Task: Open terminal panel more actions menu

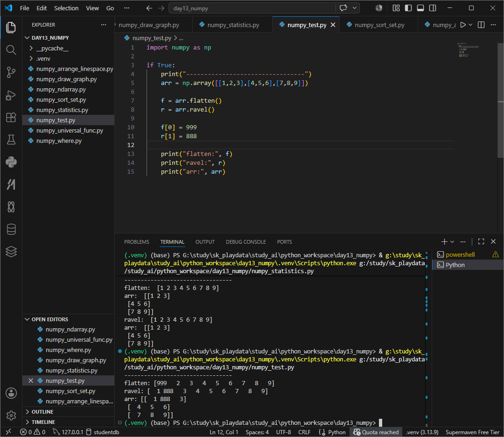Action: tap(463, 241)
